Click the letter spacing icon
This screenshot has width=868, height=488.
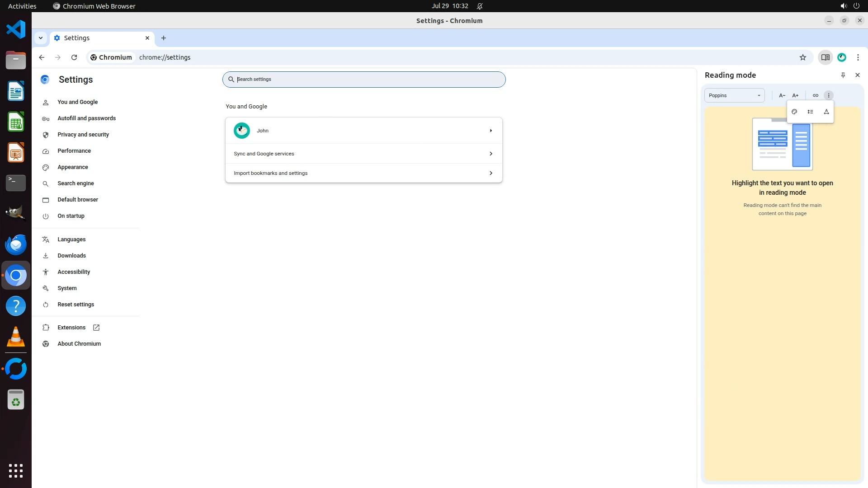(826, 112)
